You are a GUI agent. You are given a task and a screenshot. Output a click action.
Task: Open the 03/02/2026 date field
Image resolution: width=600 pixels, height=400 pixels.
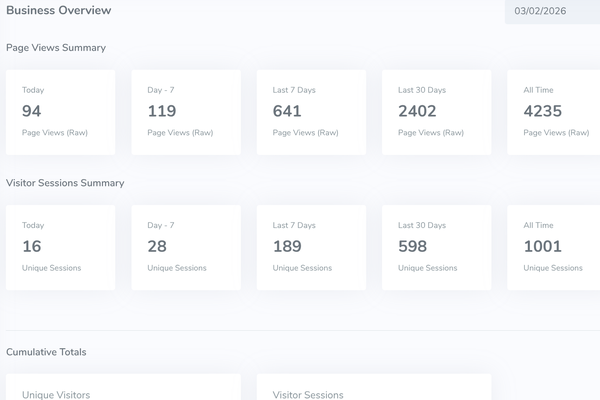click(x=553, y=11)
